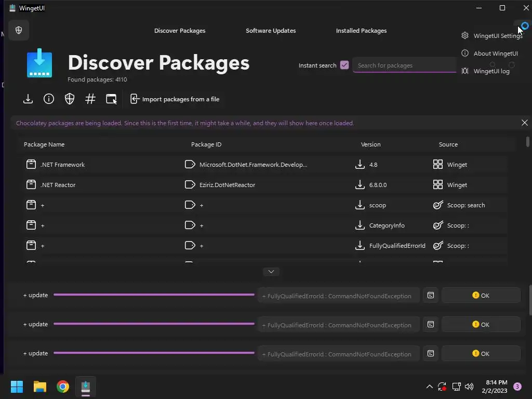The image size is (532, 399).
Task: Click download icon beside version 6.8.0.0
Action: point(360,184)
